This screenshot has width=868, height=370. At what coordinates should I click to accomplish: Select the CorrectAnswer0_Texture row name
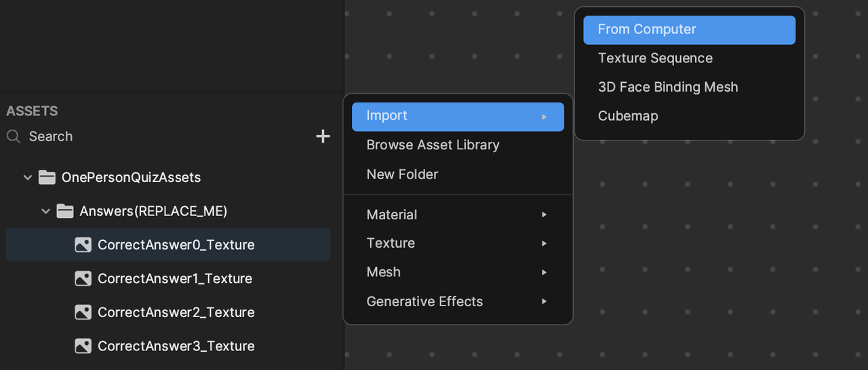[x=176, y=245]
